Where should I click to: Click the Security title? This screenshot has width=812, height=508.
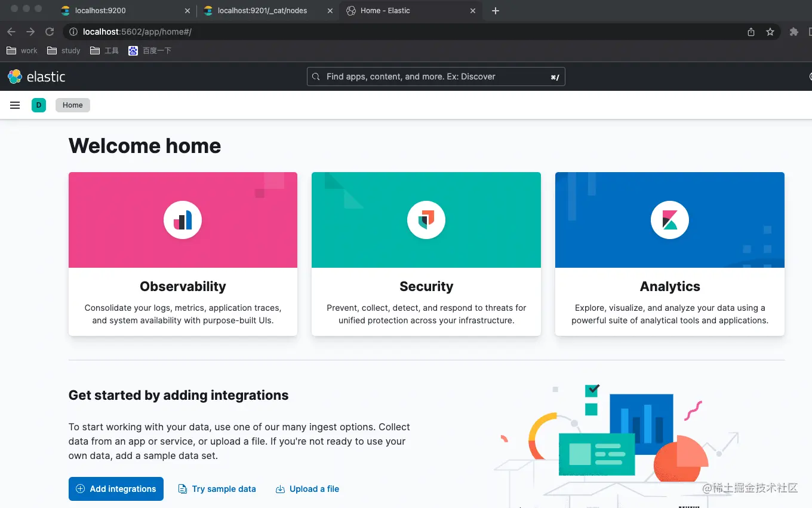click(x=426, y=286)
